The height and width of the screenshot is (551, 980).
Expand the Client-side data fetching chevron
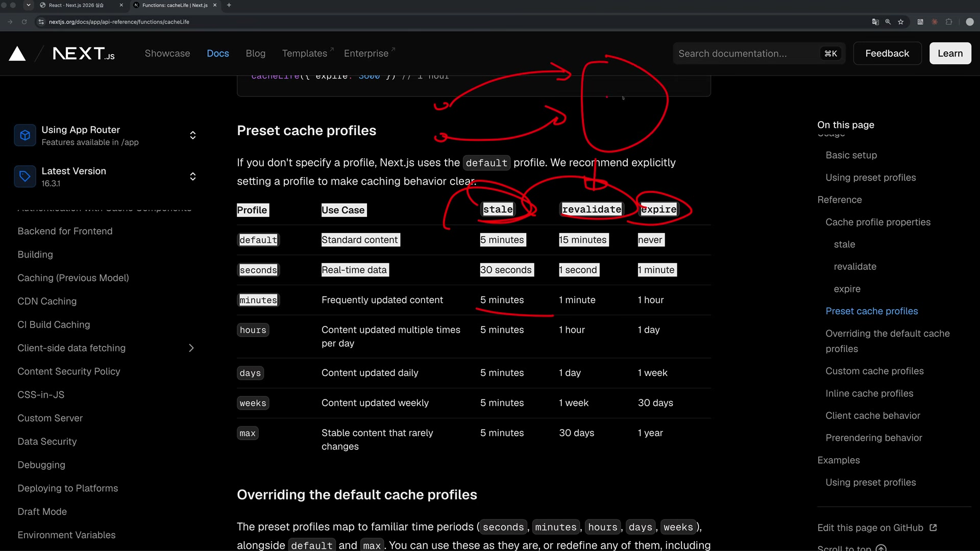[x=191, y=348]
